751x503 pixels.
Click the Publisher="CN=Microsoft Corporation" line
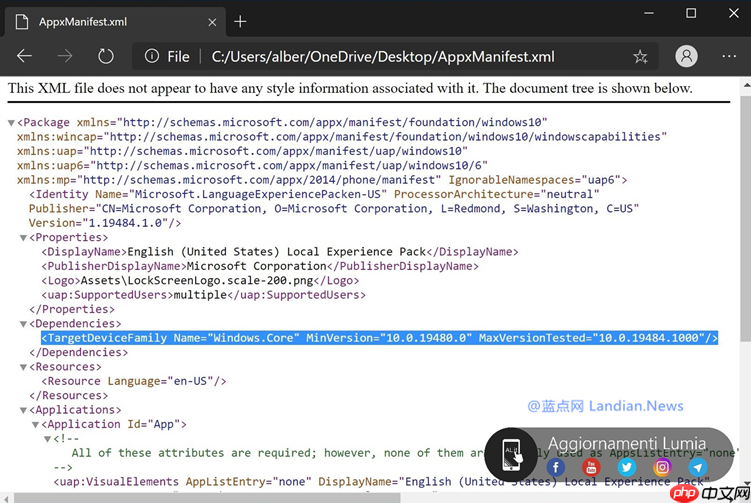click(x=334, y=208)
